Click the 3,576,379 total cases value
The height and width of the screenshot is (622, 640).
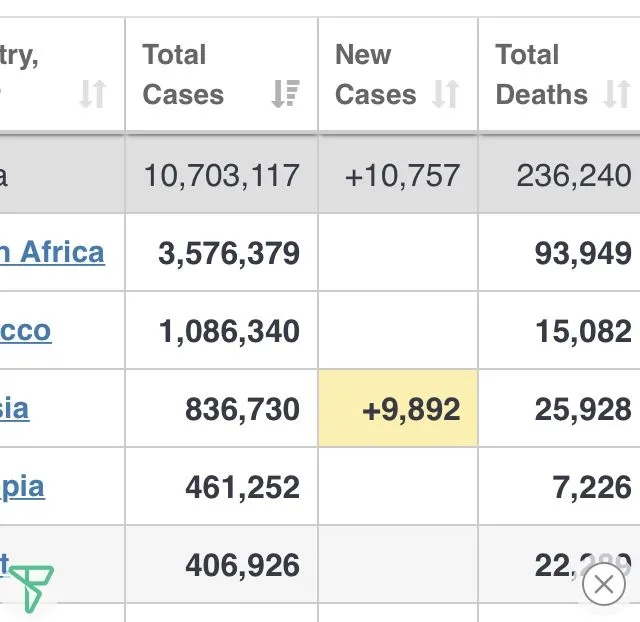(x=229, y=253)
